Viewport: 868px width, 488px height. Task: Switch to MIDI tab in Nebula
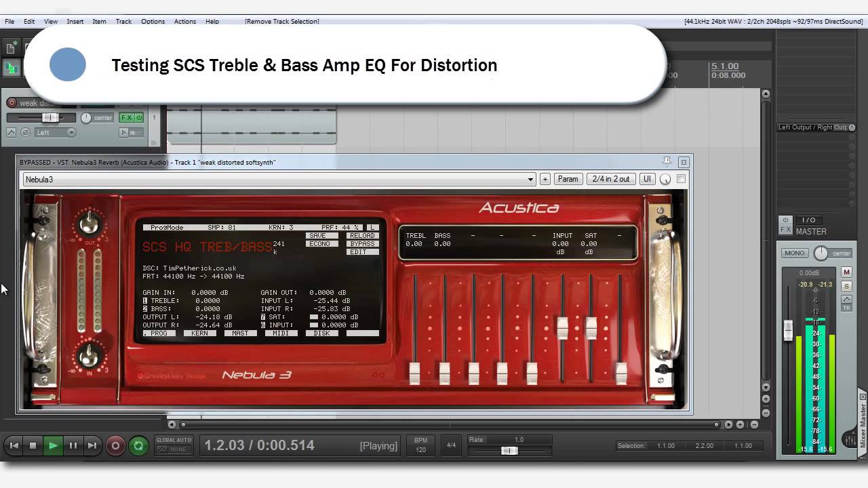pyautogui.click(x=281, y=333)
